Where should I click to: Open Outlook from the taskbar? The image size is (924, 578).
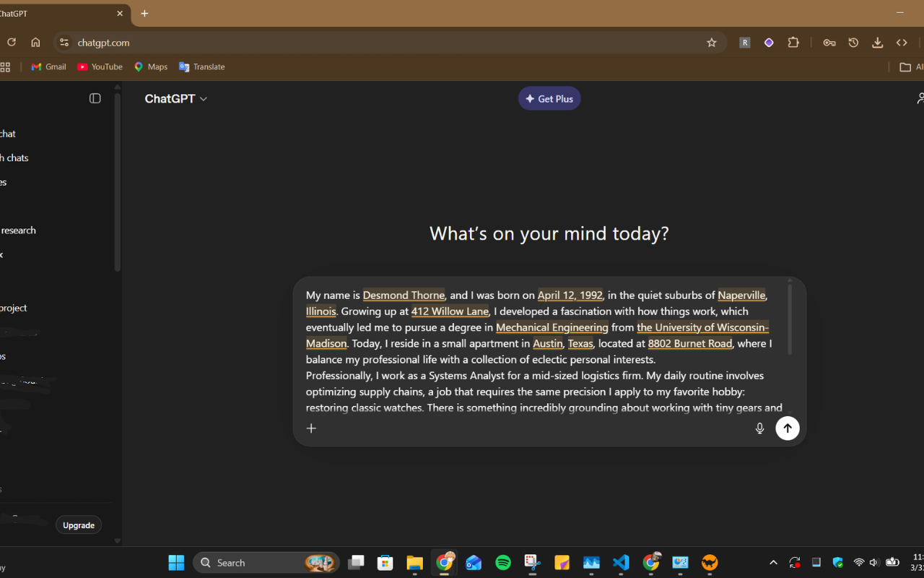click(x=474, y=563)
